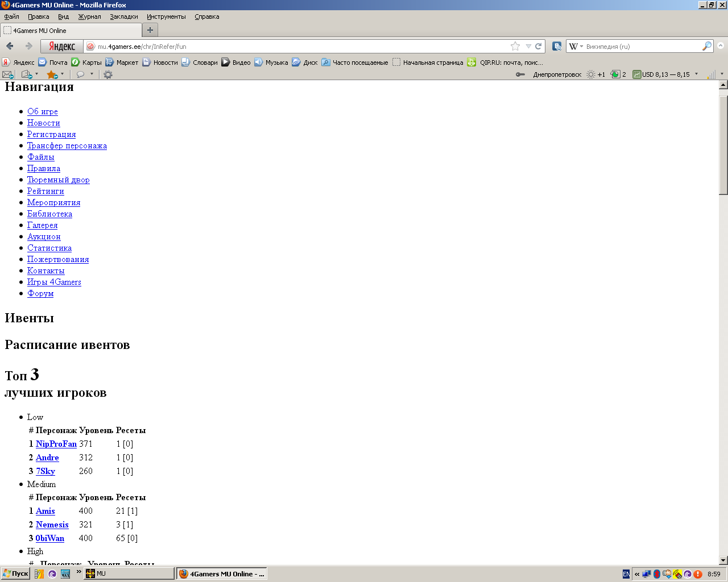Click the mail envelope icon in the Yandex toolbar

7,74
